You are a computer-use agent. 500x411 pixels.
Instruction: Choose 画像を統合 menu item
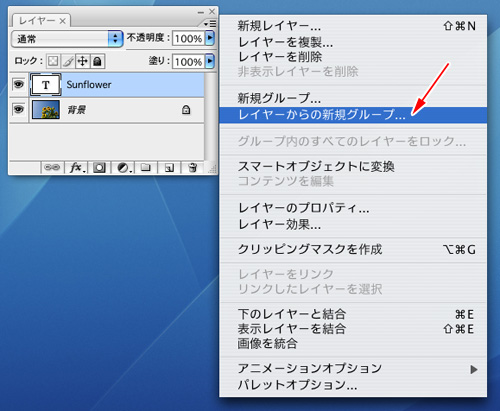tap(353, 343)
